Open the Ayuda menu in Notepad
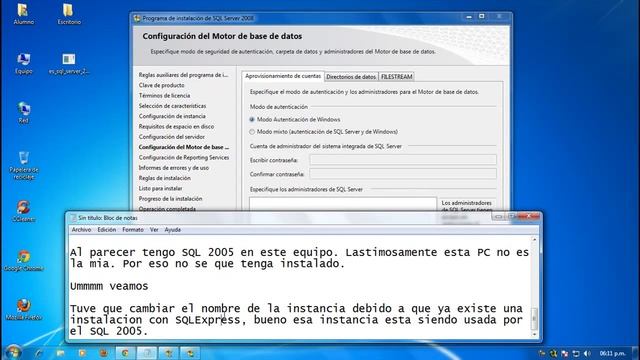Screen dimensions: 640x360 pyautogui.click(x=173, y=230)
